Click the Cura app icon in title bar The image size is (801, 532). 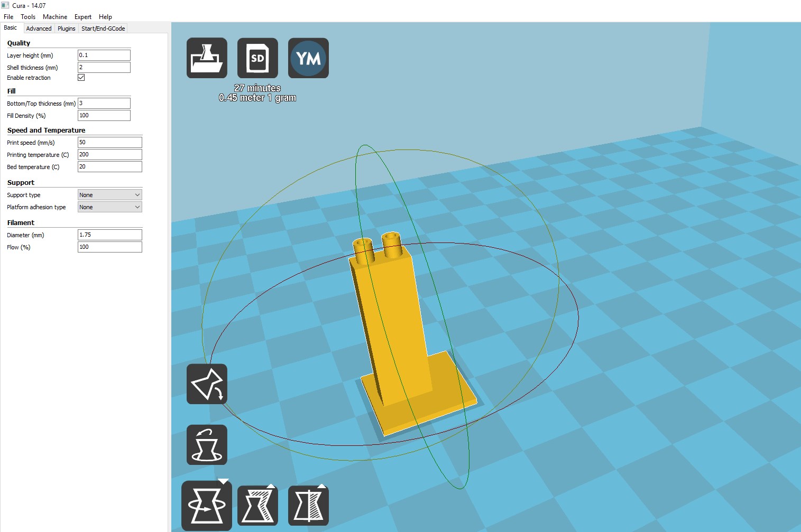click(5, 5)
